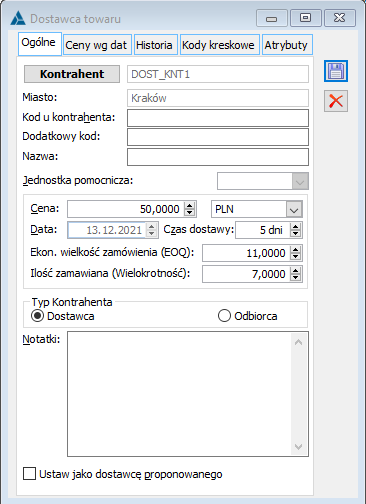366x504 pixels.
Task: Click the Miasto field showing Kraków
Action: coord(218,98)
